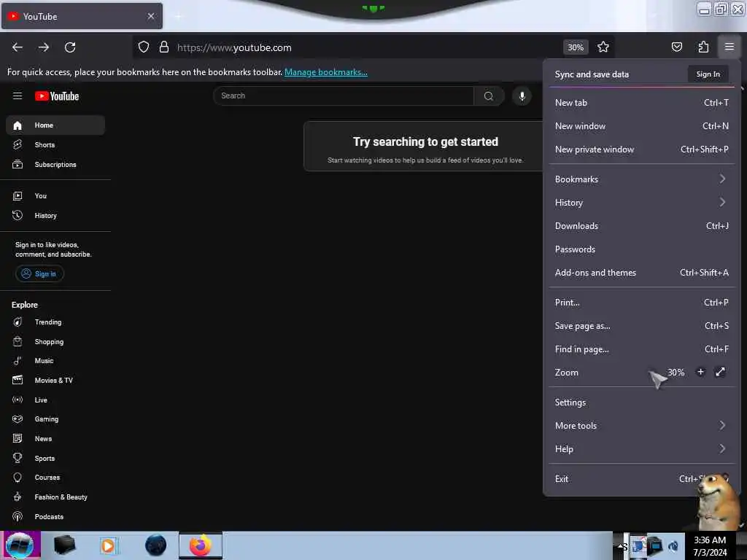Choose New window from the menu
The width and height of the screenshot is (747, 560).
click(x=641, y=125)
